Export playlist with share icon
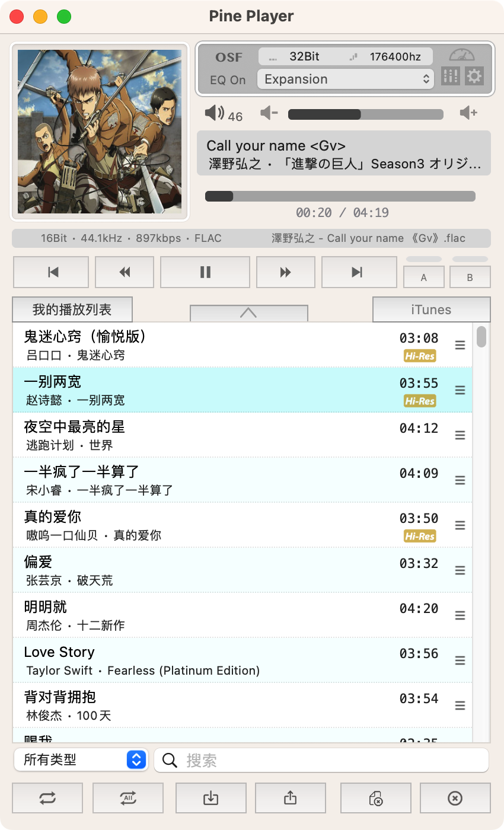 291,798
